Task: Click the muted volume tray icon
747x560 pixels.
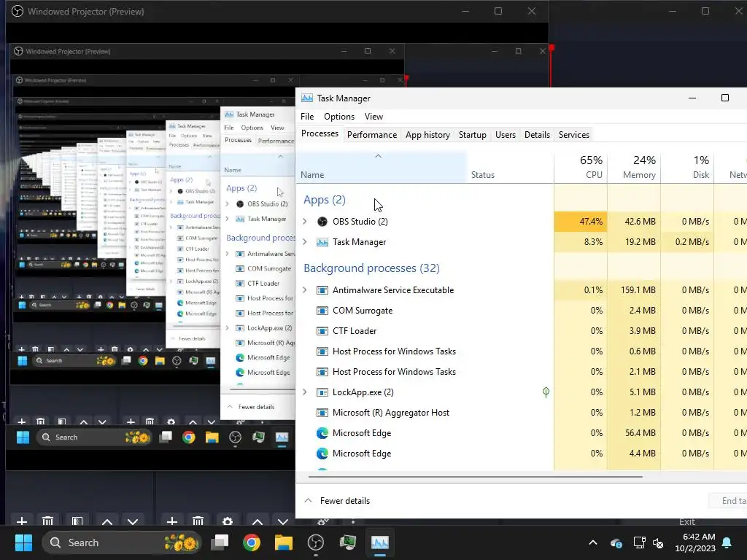Action: point(658,542)
